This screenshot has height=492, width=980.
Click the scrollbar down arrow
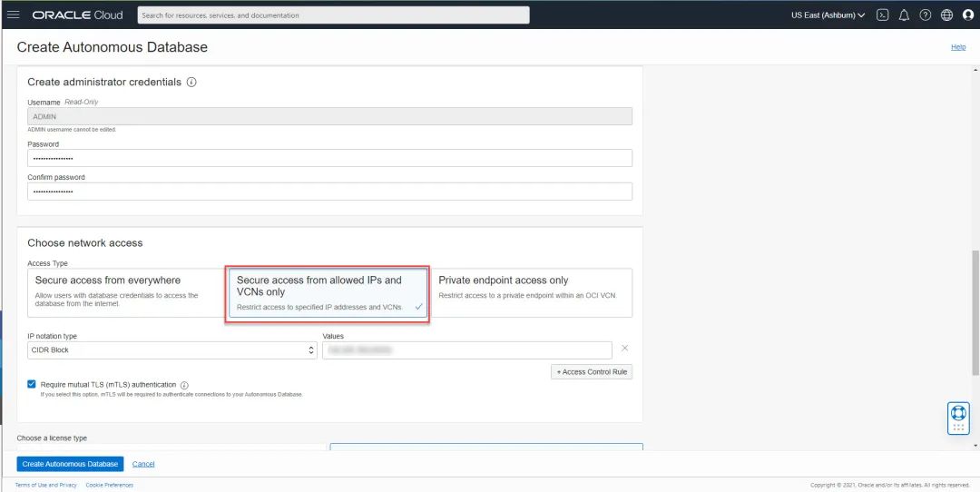tap(975, 446)
